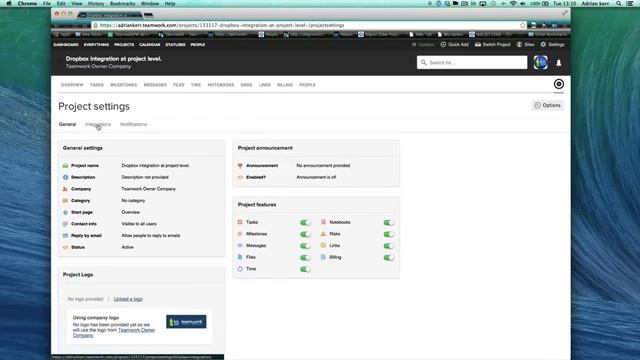Toggle the Messages feature switch
640x360 pixels.
point(305,246)
